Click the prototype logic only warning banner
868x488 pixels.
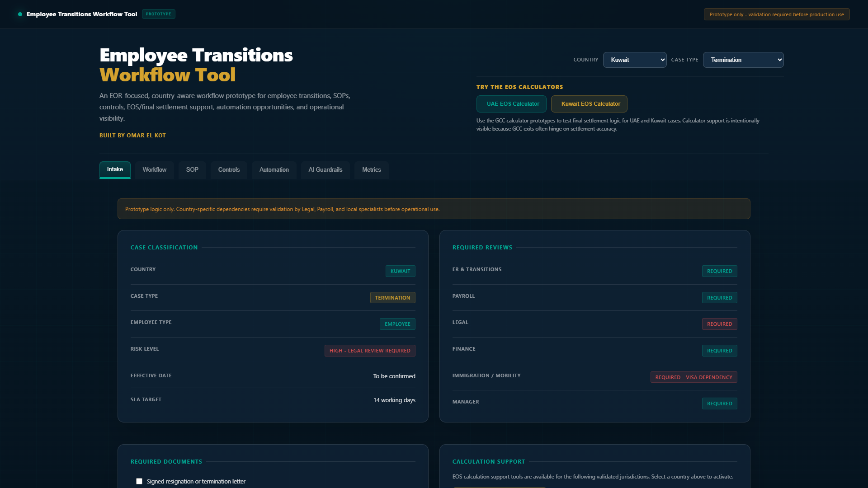coord(434,209)
